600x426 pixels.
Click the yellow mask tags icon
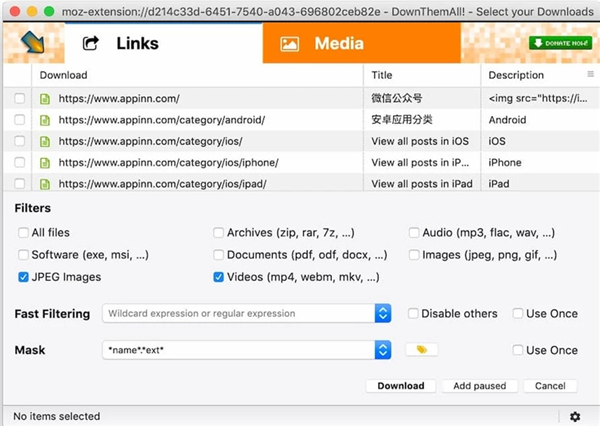[x=421, y=350]
